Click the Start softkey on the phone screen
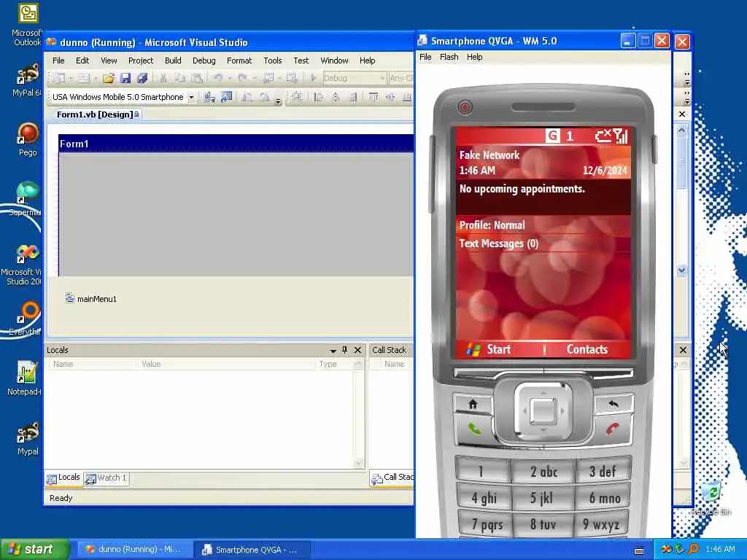 pos(489,349)
